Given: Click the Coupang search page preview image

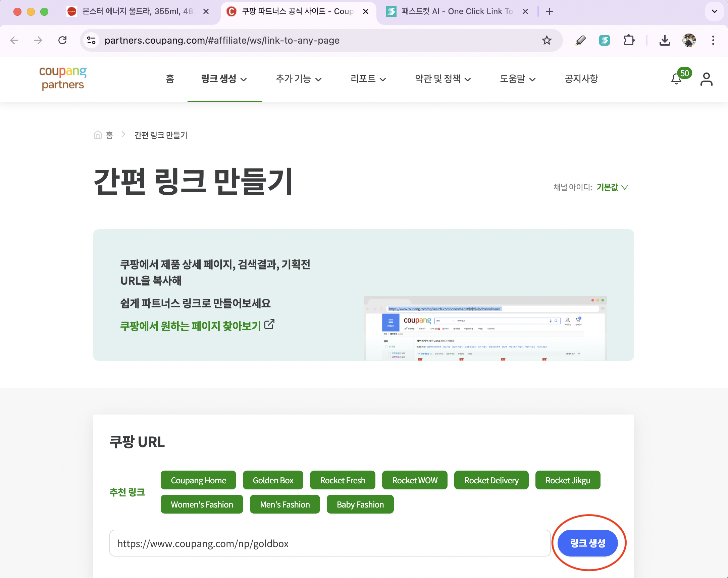Looking at the screenshot, I should (x=485, y=328).
